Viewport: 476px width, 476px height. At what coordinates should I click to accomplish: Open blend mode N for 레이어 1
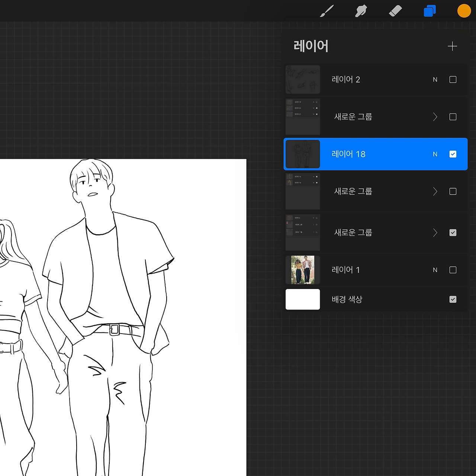point(435,270)
